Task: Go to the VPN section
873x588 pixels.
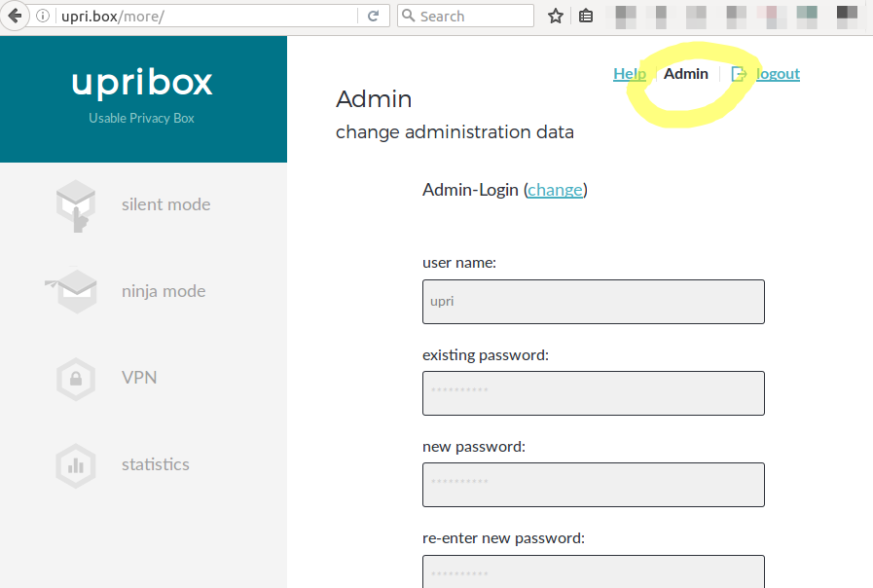Action: point(139,378)
